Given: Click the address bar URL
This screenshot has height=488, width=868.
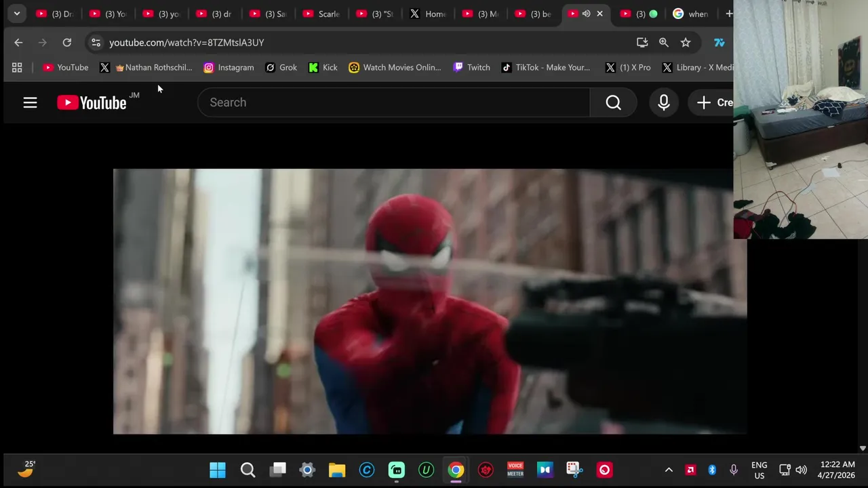Looking at the screenshot, I should (186, 43).
